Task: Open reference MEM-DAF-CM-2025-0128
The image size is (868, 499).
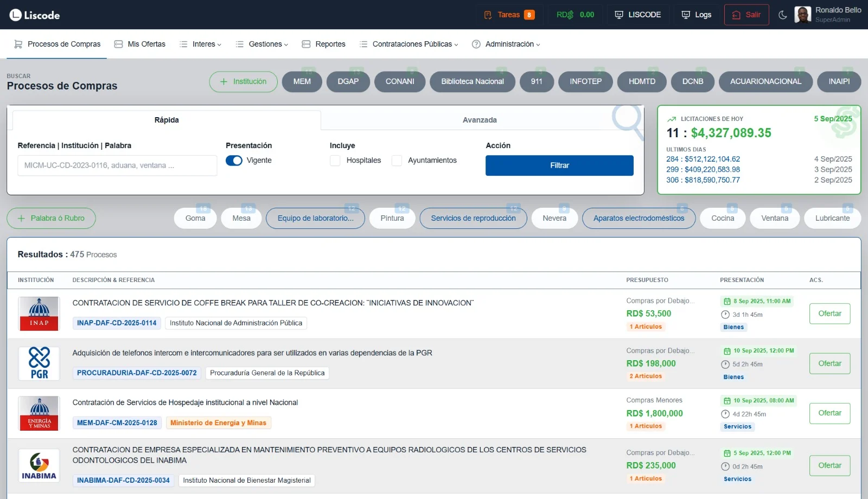Action: click(117, 423)
